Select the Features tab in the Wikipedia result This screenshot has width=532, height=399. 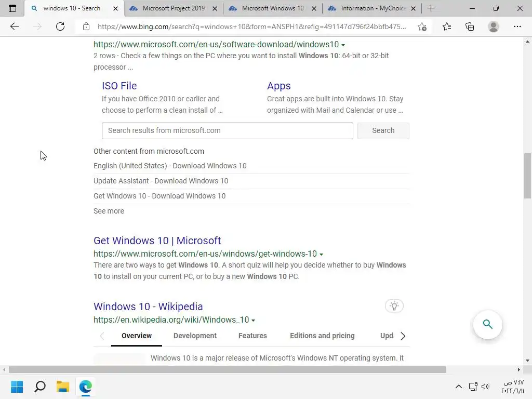coord(253,336)
